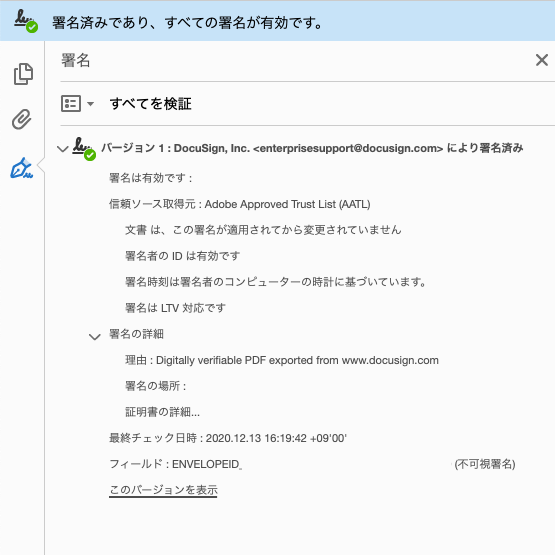Screen dimensions: 555x555
Task: Close the 署名 panel
Action: pos(542,60)
